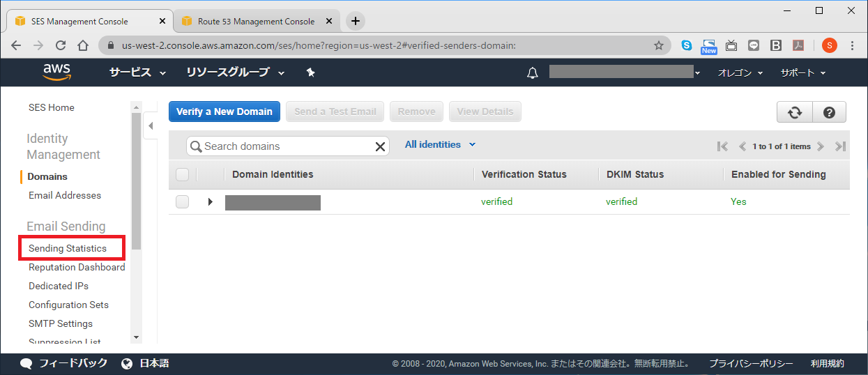
Task: Open the pin shortcuts icon in AWS header
Action: [x=311, y=72]
